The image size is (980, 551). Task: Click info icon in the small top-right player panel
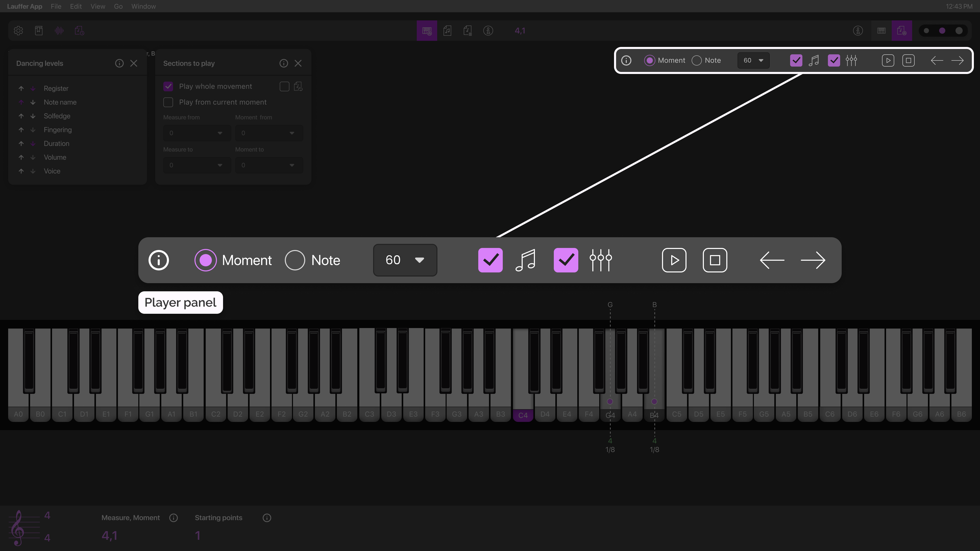pos(626,60)
